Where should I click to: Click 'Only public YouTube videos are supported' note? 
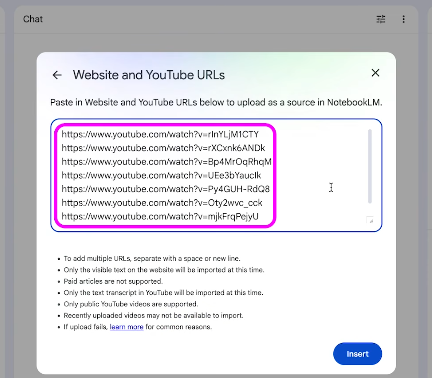click(131, 304)
